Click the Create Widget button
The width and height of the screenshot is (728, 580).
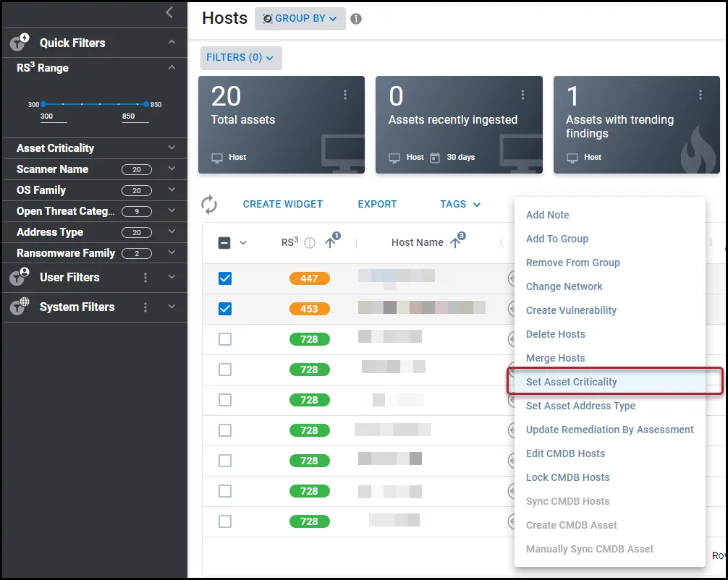pos(282,204)
